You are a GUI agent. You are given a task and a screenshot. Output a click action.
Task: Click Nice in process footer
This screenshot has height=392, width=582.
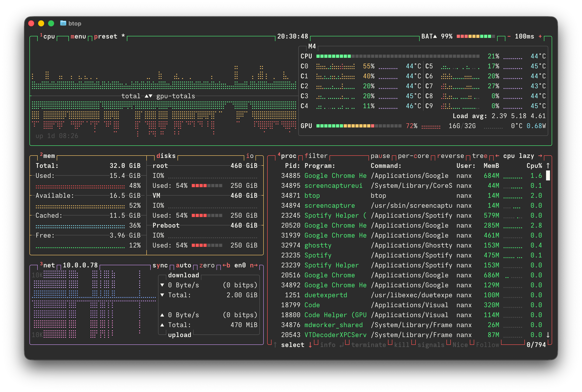click(x=460, y=345)
